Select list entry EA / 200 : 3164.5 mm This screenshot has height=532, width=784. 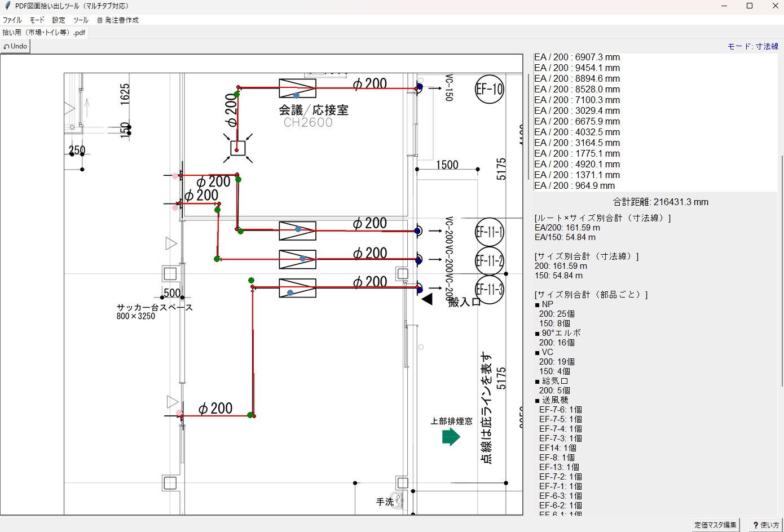coord(577,143)
